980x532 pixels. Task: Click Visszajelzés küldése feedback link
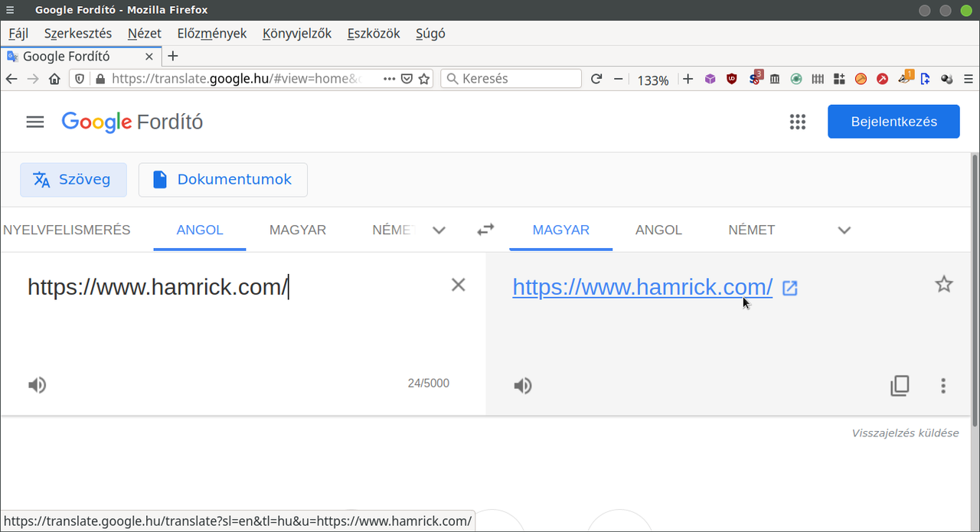point(905,433)
